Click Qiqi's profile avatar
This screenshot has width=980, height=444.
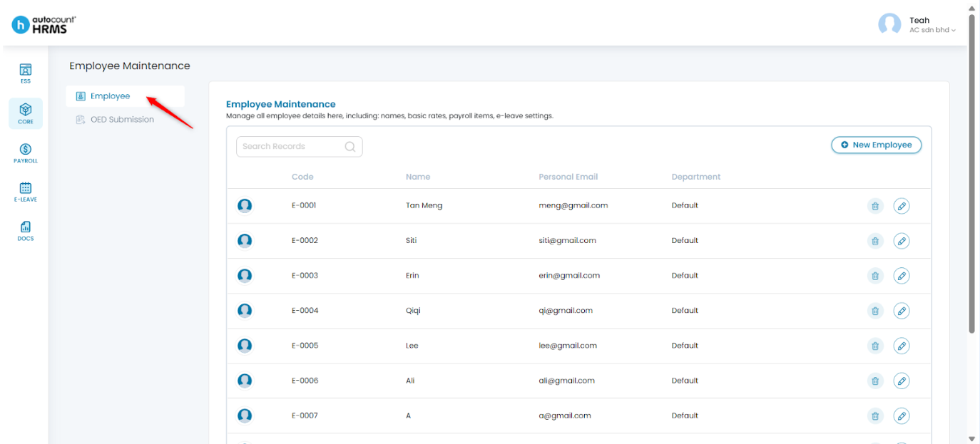[x=245, y=311]
